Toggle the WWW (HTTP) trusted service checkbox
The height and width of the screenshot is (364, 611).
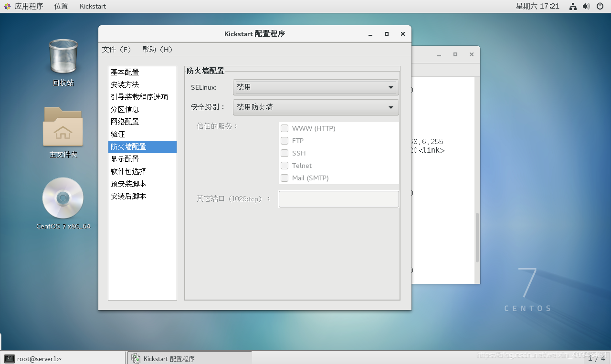click(x=284, y=128)
